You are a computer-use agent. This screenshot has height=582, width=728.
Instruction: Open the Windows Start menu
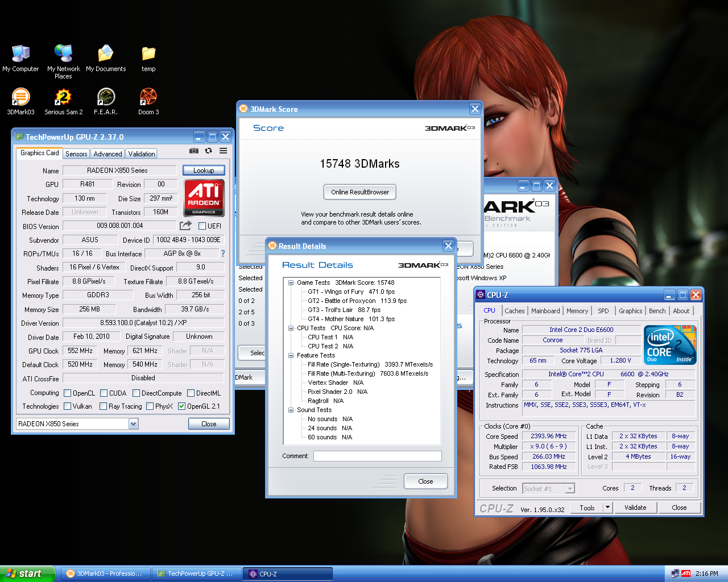coord(27,573)
